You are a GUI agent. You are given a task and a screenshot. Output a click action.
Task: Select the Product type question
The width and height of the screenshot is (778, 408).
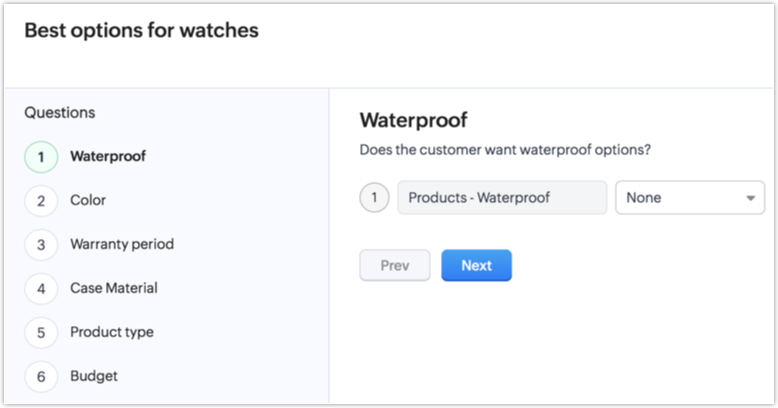(x=112, y=332)
